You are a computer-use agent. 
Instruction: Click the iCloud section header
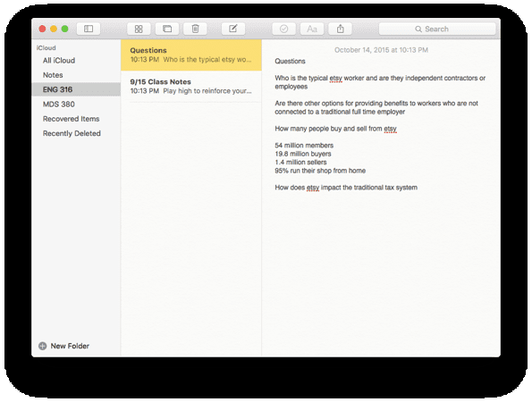(x=46, y=47)
